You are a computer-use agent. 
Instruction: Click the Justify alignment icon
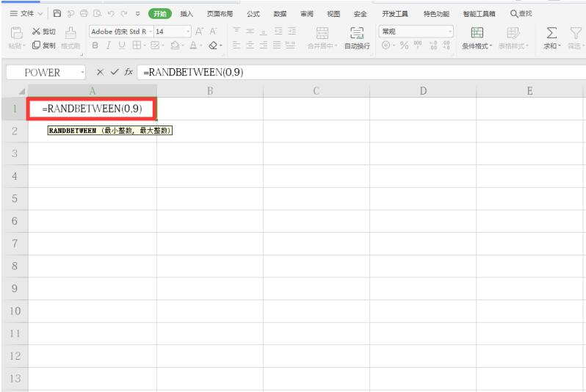277,46
